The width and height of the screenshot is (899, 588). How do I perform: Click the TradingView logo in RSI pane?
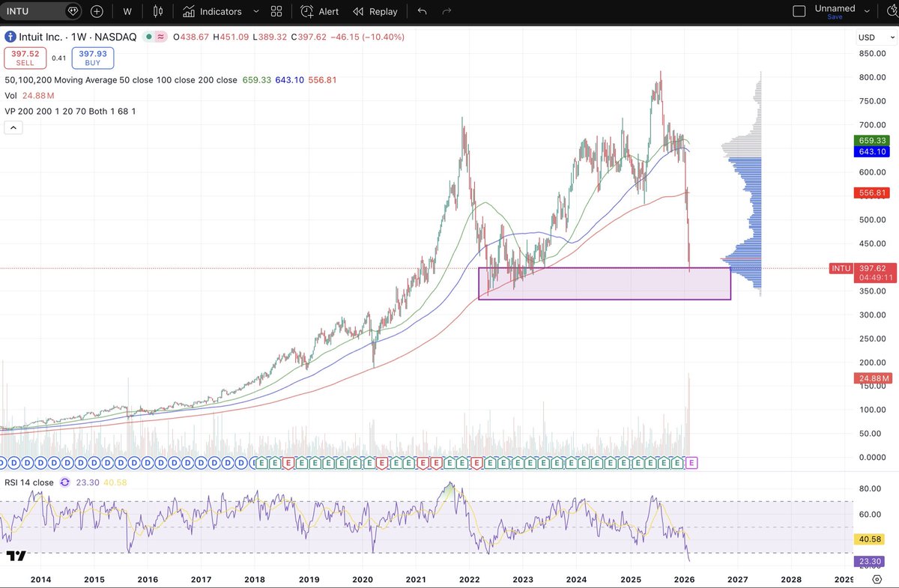16,555
